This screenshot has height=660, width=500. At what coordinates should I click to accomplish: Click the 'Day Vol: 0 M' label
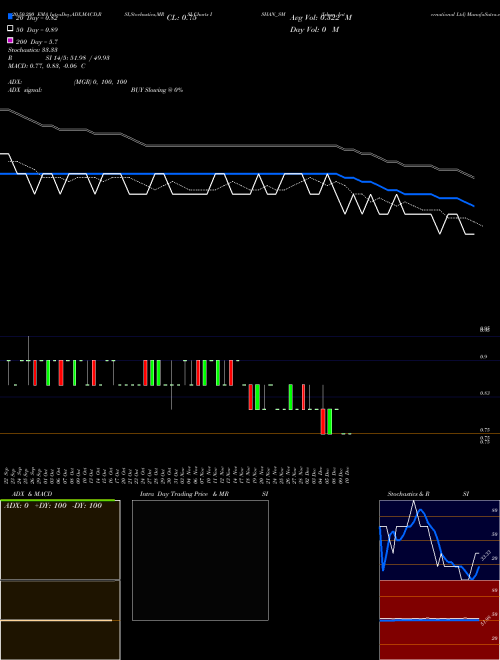click(x=314, y=30)
